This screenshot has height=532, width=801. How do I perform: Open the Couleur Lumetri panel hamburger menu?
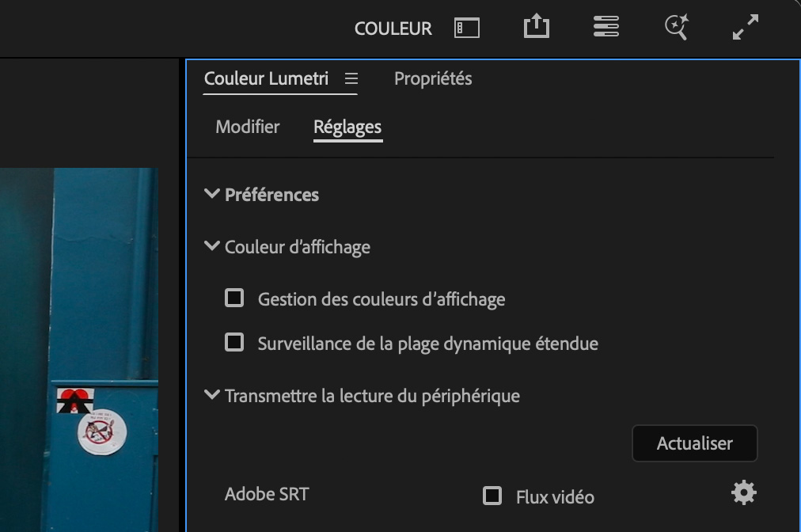(351, 79)
